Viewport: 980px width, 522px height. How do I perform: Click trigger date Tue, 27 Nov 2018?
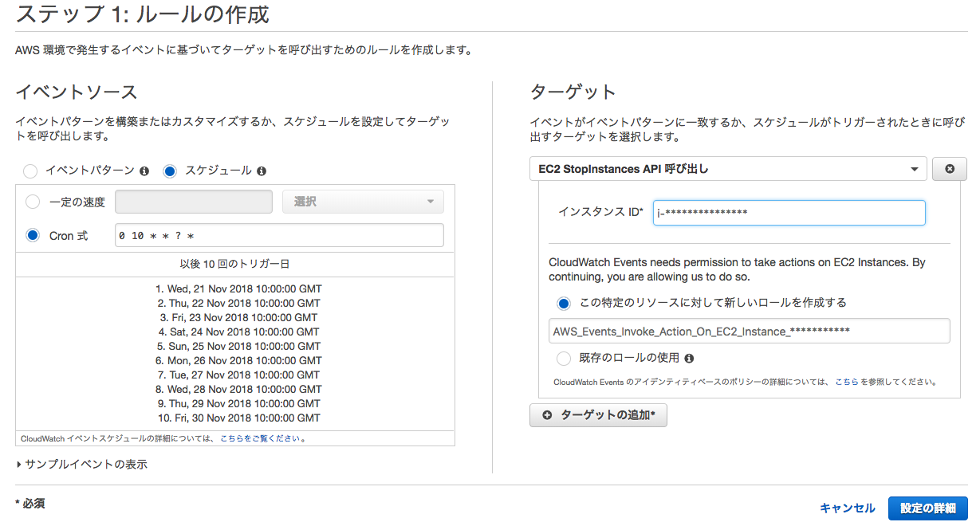238,375
